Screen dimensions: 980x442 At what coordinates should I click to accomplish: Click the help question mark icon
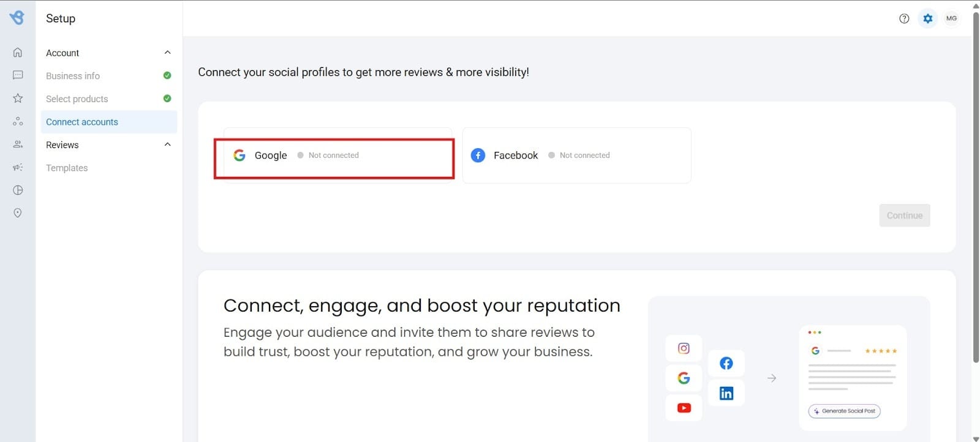pyautogui.click(x=904, y=18)
